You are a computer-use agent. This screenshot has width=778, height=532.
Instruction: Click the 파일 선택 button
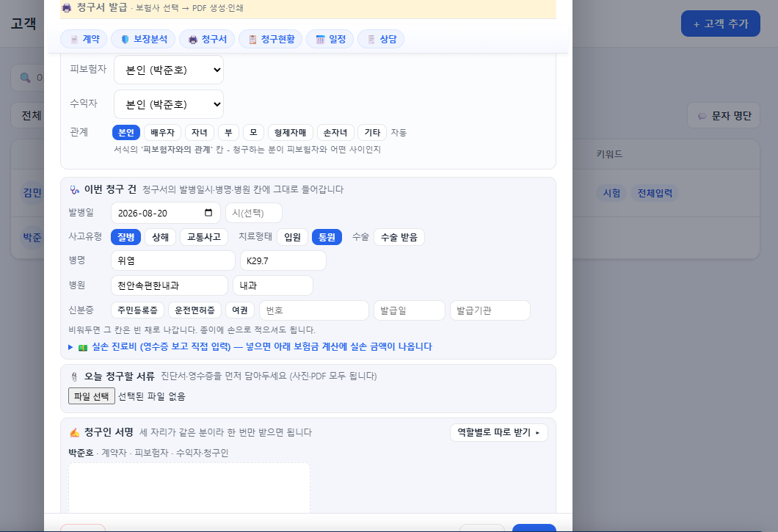point(92,396)
